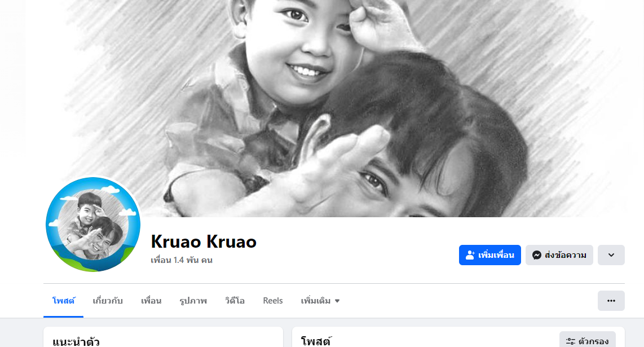Open the วิดีโอ tab
The image size is (644, 347).
pos(235,301)
